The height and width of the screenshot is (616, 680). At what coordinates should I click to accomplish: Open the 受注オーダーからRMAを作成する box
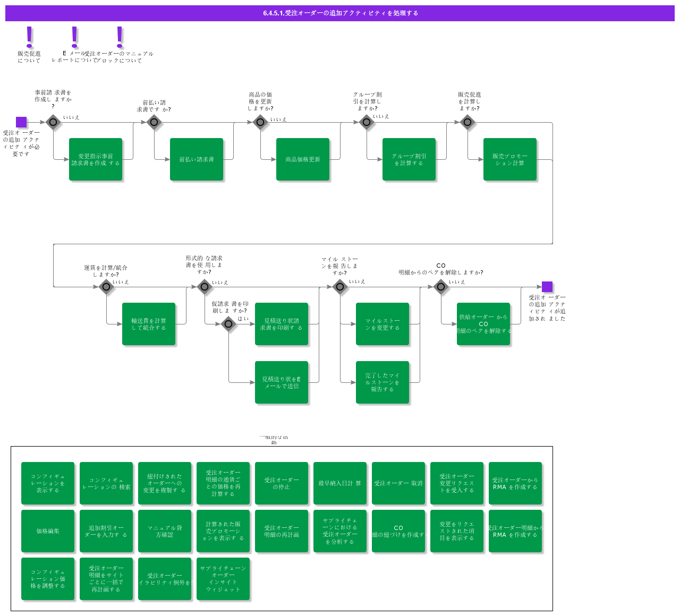pos(515,483)
